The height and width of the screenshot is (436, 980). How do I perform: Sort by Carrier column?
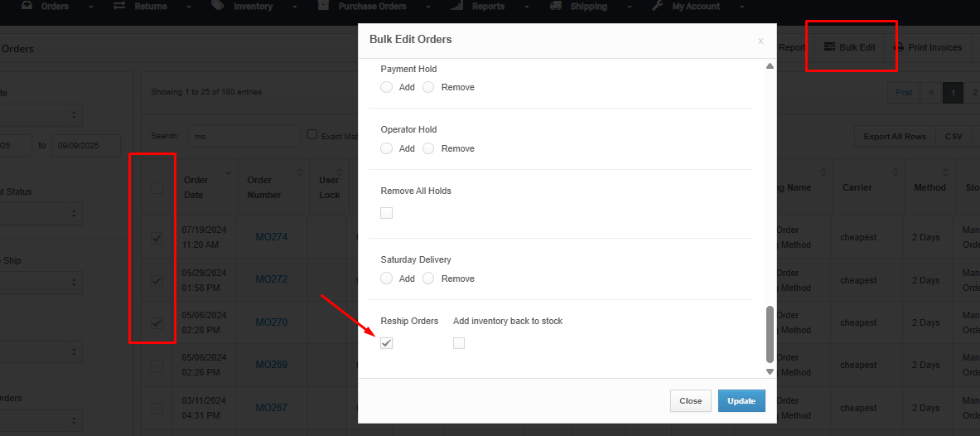tap(869, 187)
